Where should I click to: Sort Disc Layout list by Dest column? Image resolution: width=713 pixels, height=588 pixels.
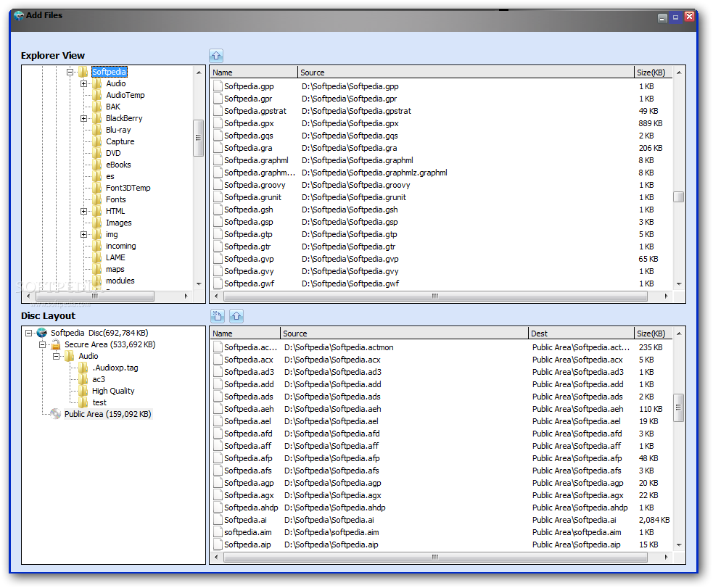(x=581, y=334)
